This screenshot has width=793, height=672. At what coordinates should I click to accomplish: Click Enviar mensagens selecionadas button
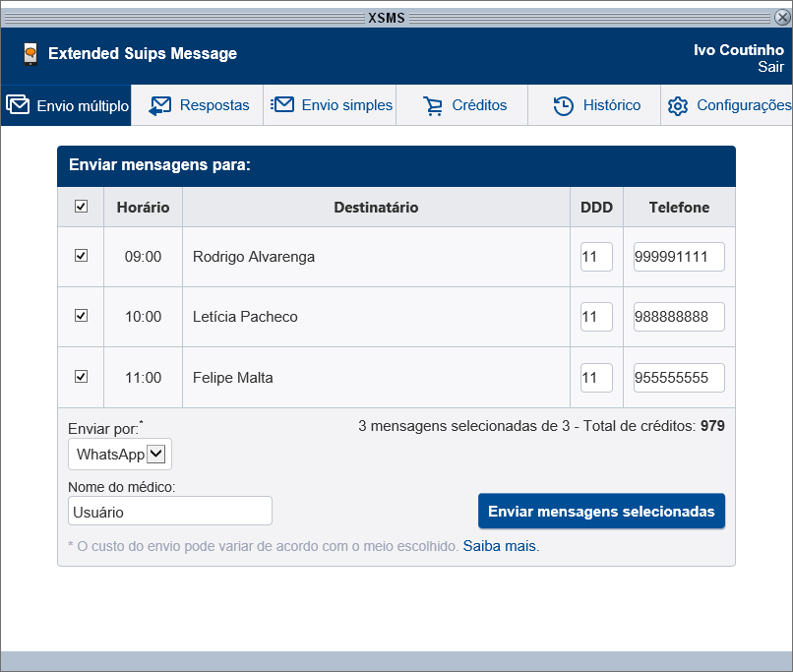pos(601,511)
